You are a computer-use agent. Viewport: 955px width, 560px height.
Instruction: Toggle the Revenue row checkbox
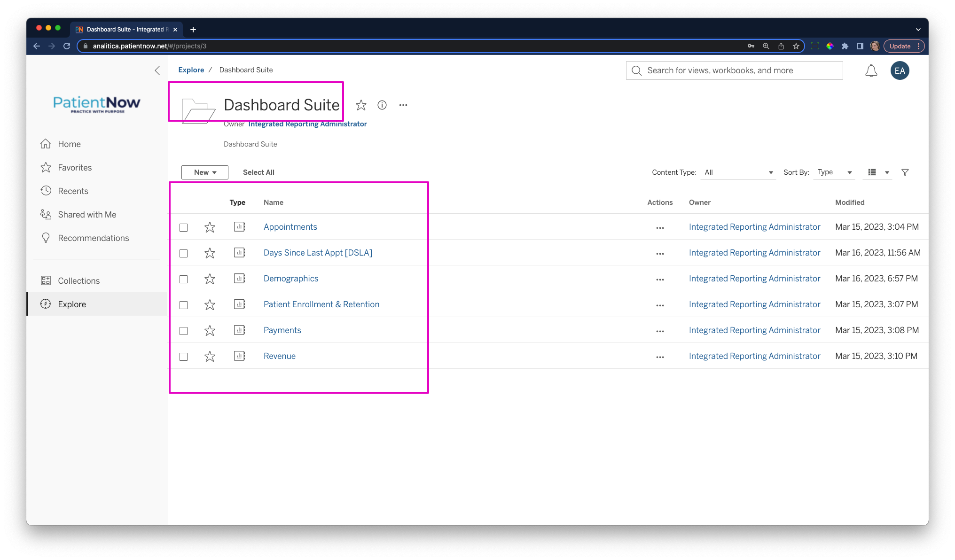click(184, 356)
